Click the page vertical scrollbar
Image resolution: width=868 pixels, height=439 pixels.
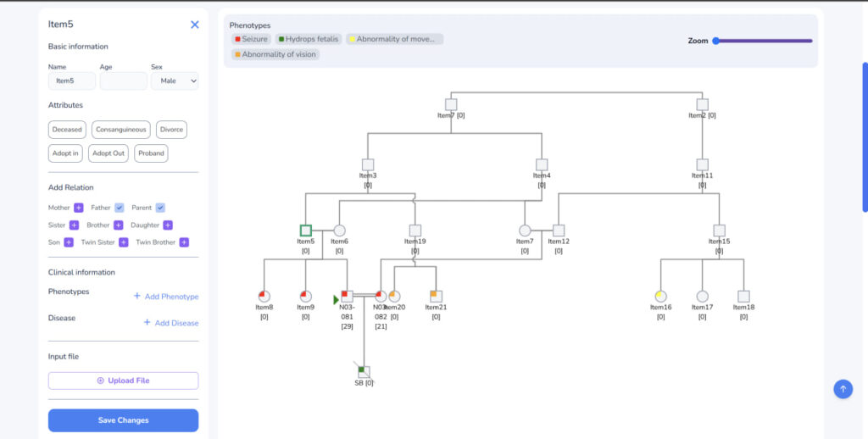pos(865,136)
